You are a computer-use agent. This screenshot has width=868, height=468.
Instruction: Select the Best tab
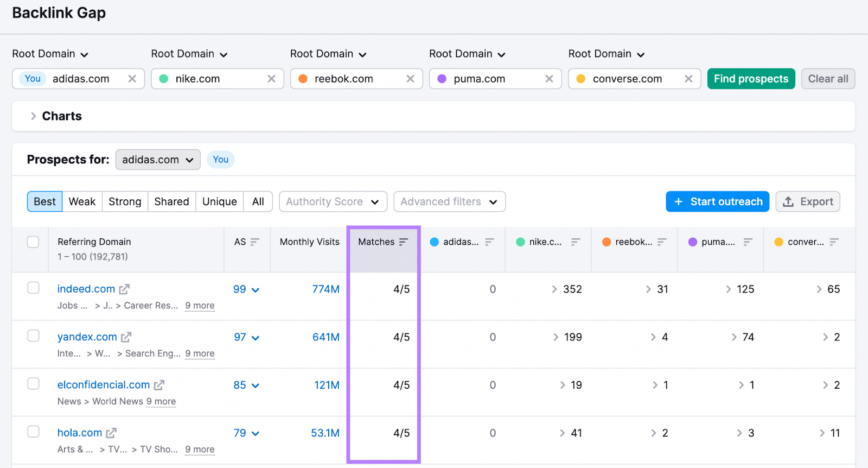pos(44,201)
